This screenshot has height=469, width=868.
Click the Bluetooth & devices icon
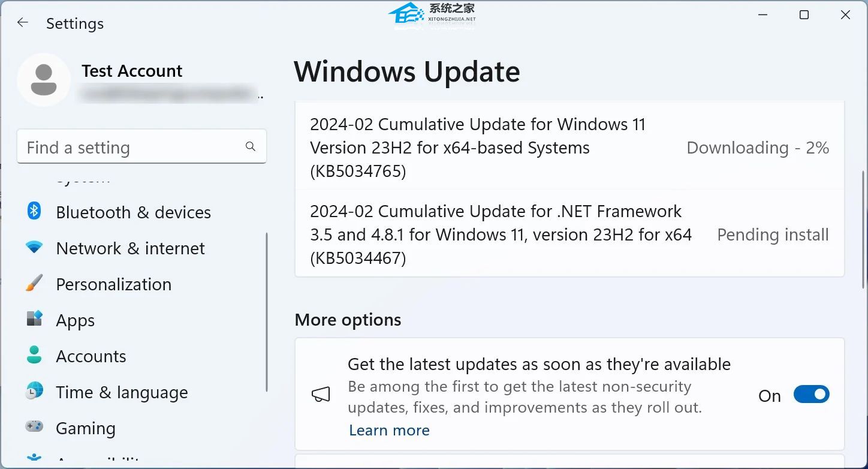coord(34,211)
